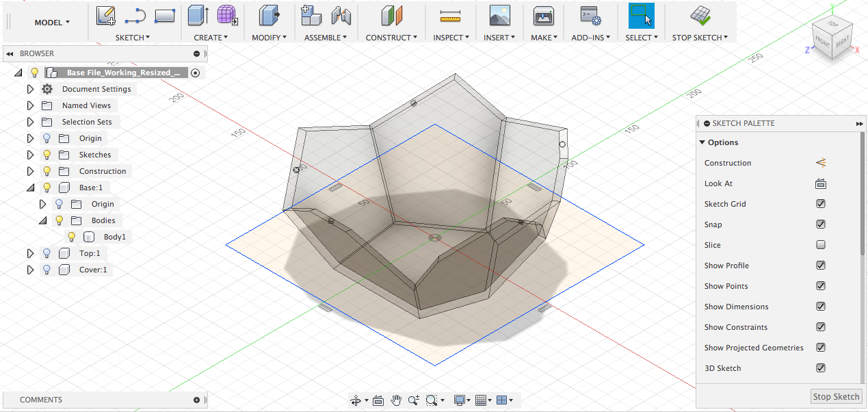Open the MODEL workspace dropdown
The image size is (868, 412).
point(52,23)
